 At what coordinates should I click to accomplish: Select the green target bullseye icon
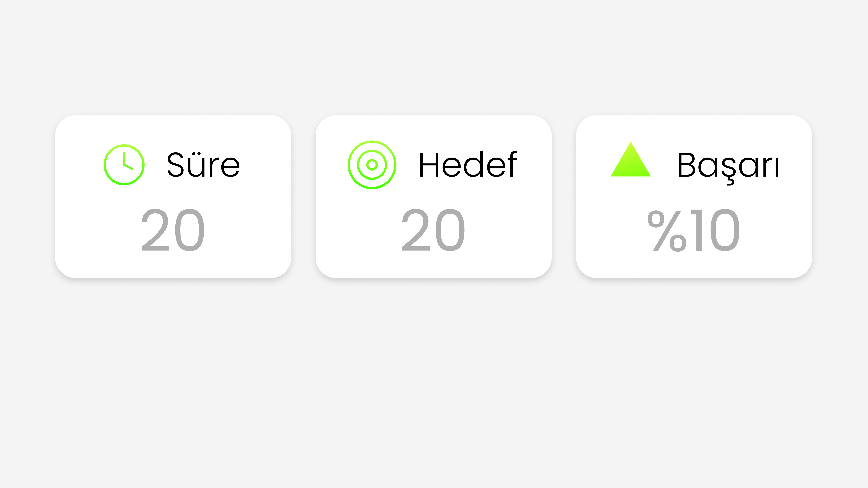(372, 165)
